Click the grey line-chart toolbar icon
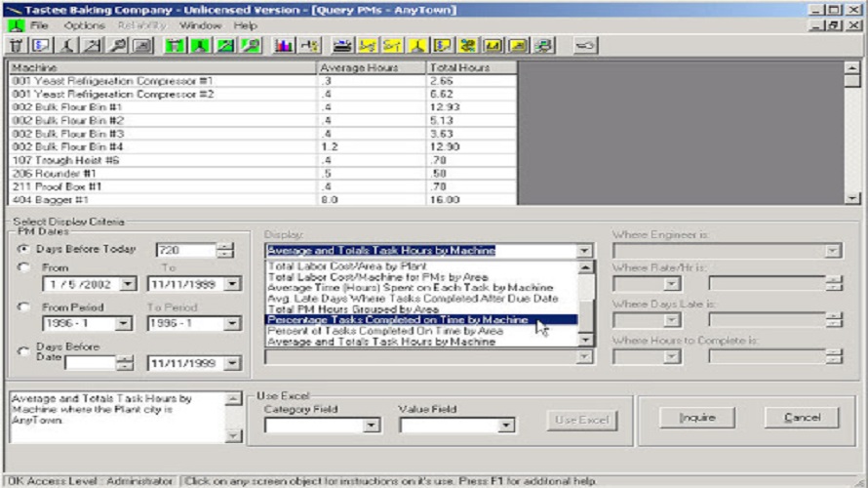 point(93,46)
